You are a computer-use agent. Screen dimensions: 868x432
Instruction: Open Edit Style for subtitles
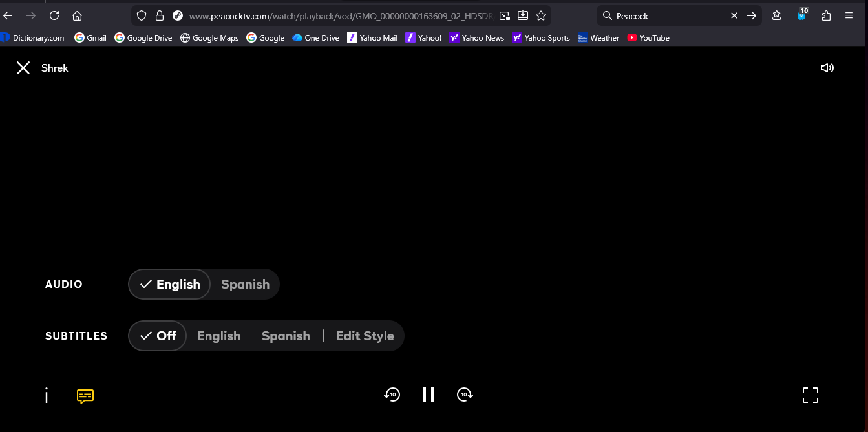coord(365,336)
